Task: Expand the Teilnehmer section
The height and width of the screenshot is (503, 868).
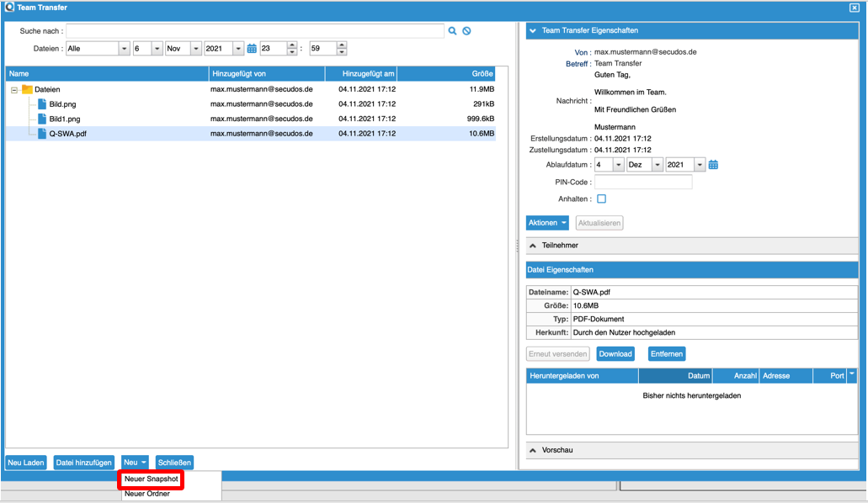Action: pos(533,246)
